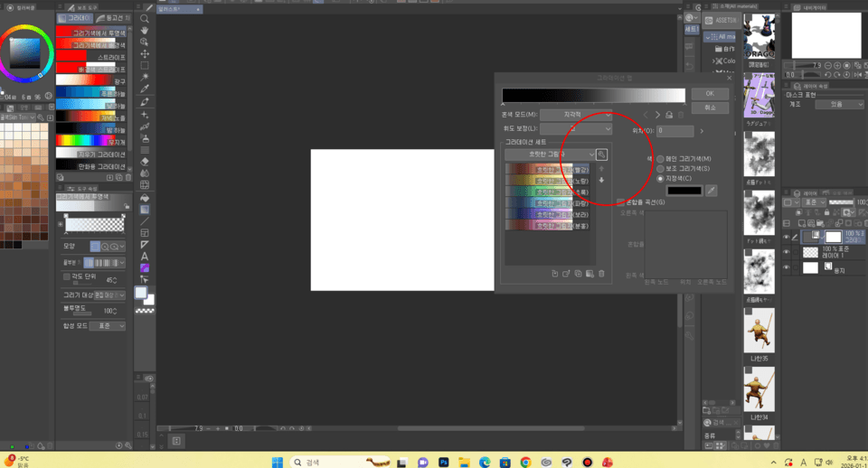This screenshot has width=868, height=468.
Task: Click the black 지정색 color swatch
Action: click(x=684, y=191)
